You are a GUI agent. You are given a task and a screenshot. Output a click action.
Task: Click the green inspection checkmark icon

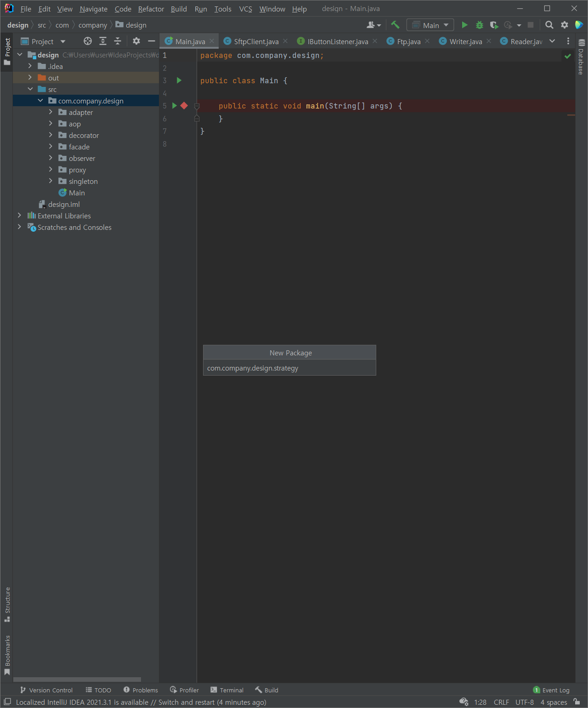568,56
